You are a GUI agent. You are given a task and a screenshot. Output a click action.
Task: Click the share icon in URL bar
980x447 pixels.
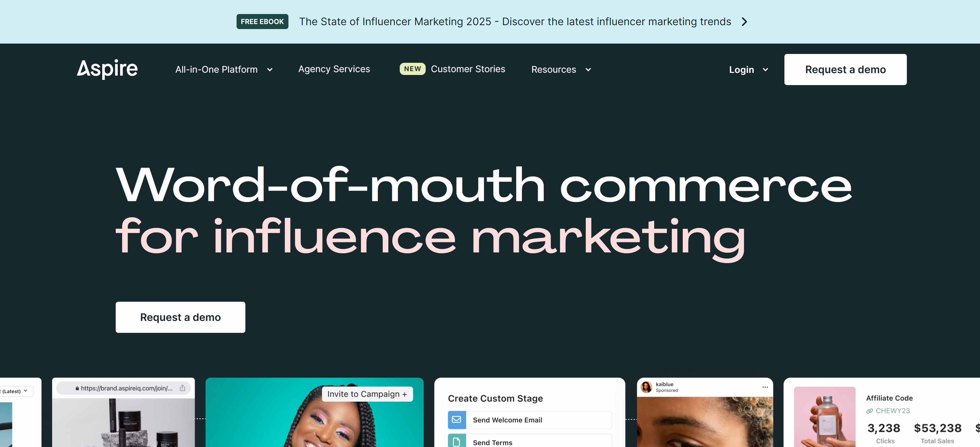pos(183,388)
